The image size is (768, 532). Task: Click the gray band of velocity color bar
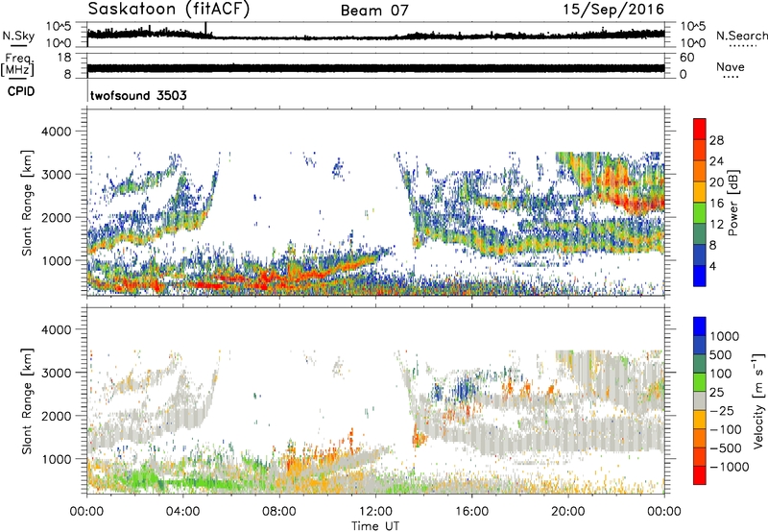tap(700, 400)
